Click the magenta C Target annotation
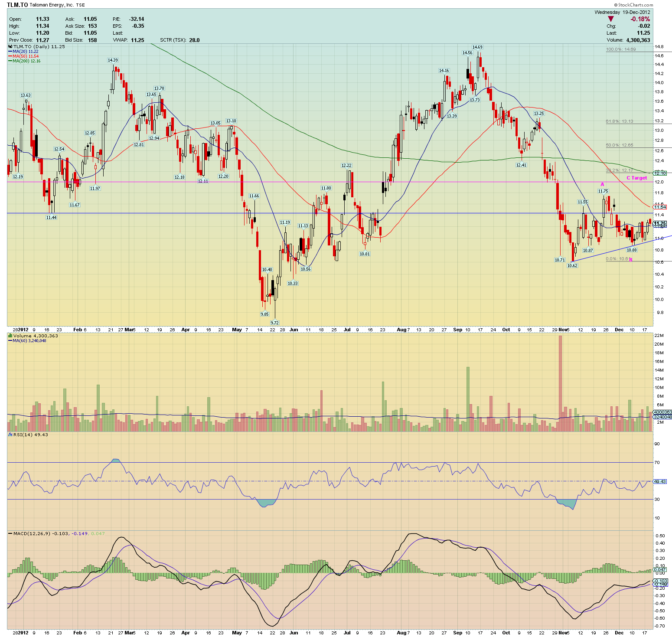This screenshot has width=672, height=637. click(636, 178)
